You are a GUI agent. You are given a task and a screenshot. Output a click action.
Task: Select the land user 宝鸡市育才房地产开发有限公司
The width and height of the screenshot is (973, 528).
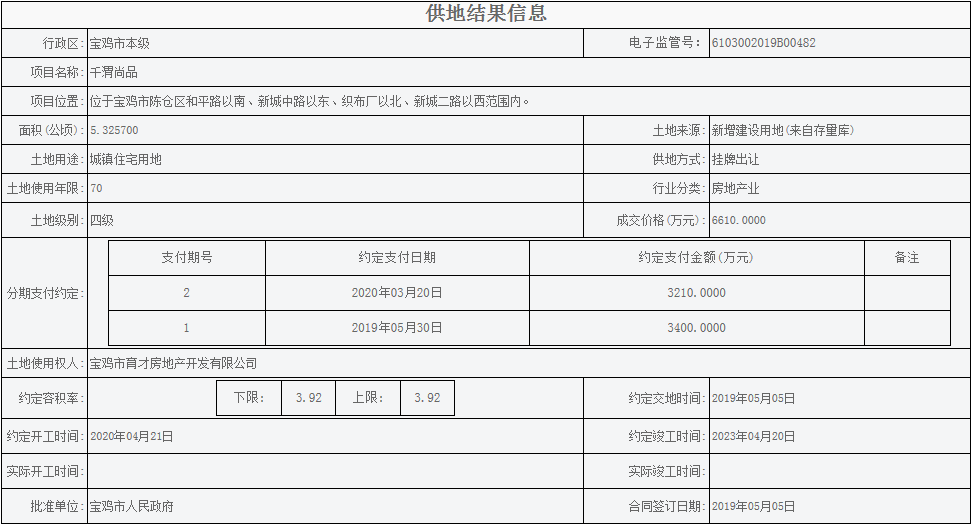coord(173,363)
